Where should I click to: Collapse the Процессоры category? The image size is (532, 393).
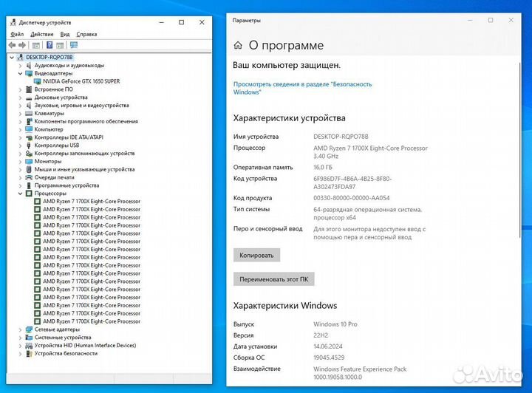(21, 194)
